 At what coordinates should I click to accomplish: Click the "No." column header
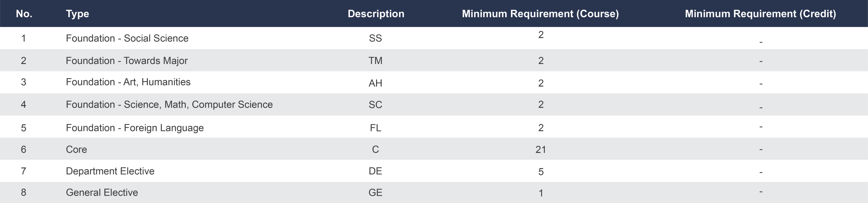pos(24,14)
